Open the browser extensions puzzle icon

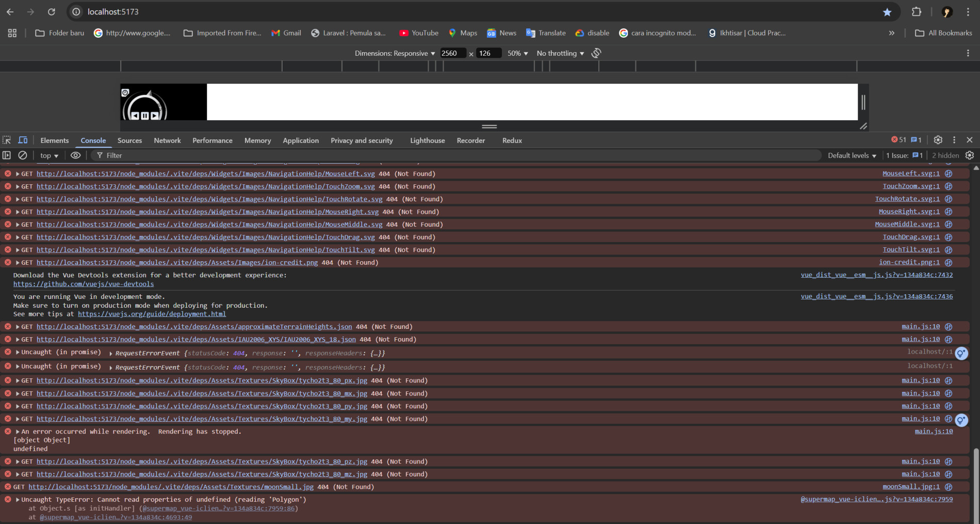pyautogui.click(x=917, y=12)
